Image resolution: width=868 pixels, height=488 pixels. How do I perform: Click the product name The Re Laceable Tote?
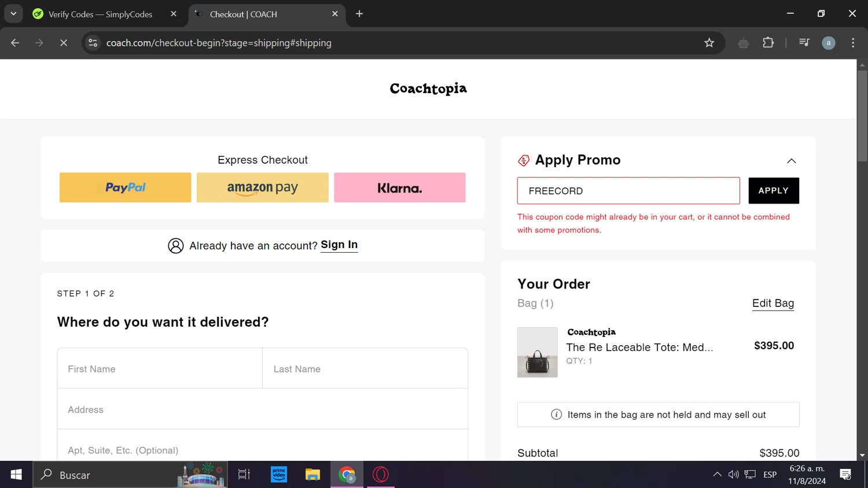pos(639,347)
